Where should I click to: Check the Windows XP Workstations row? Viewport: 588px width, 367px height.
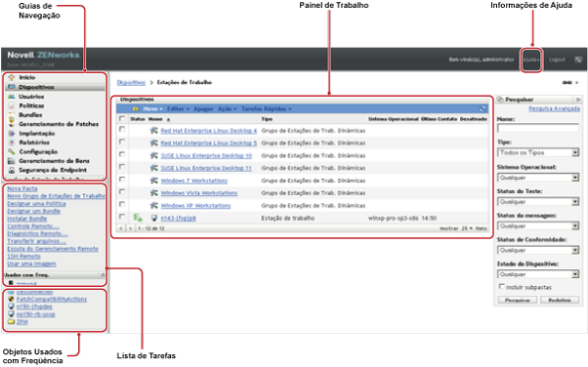(122, 204)
